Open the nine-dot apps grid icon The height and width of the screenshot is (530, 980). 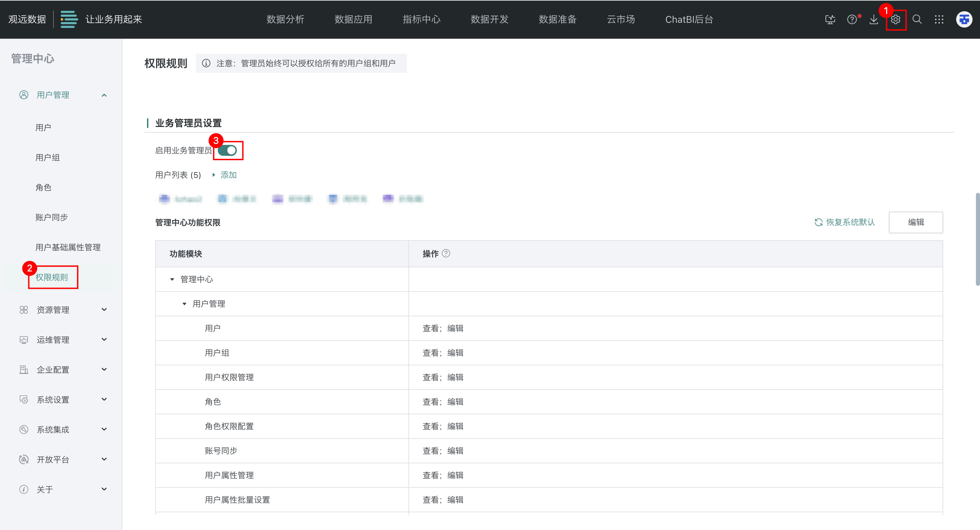pos(938,19)
